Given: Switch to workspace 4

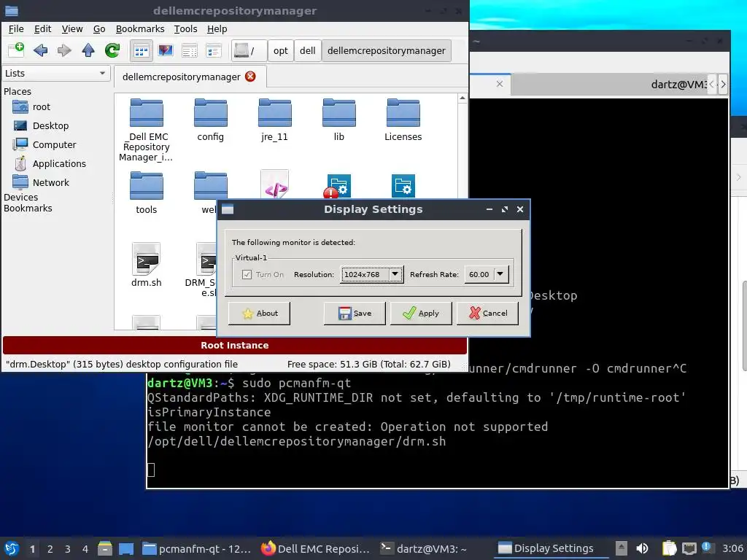Looking at the screenshot, I should [85, 549].
